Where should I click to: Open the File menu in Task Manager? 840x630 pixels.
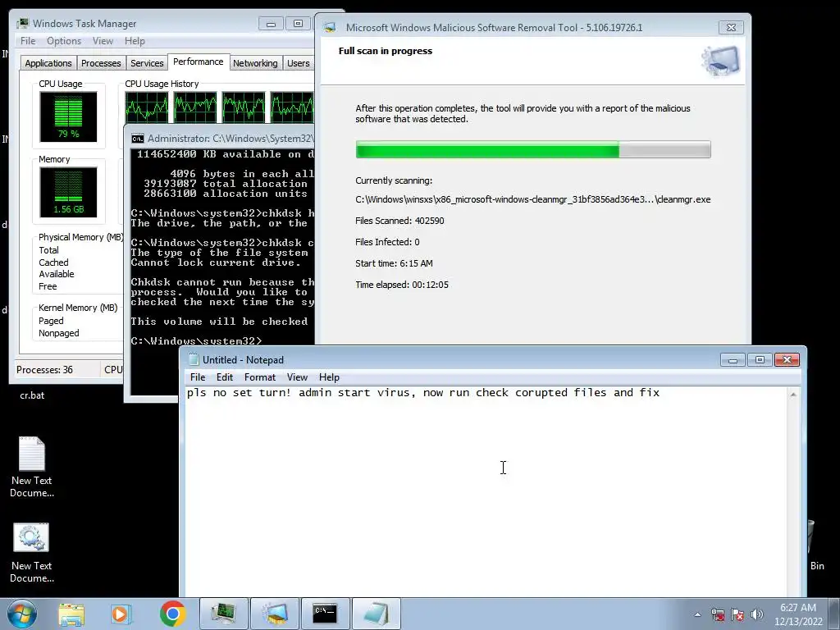[x=28, y=41]
